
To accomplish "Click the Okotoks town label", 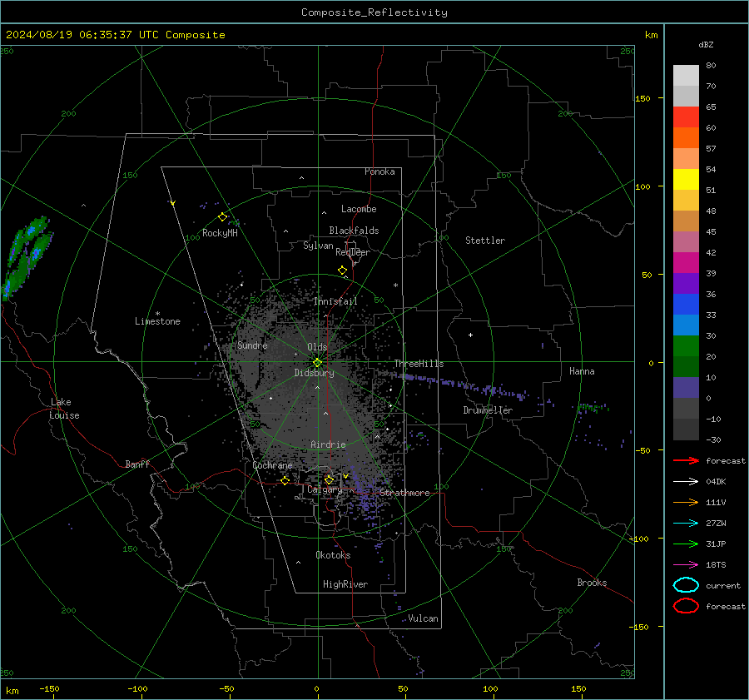I will [x=333, y=554].
